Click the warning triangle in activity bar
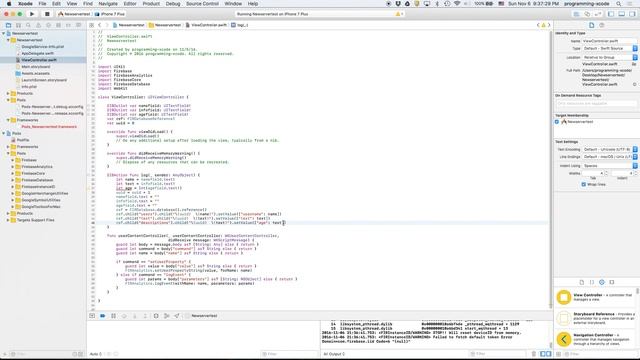This screenshot has width=640, height=360. point(398,14)
